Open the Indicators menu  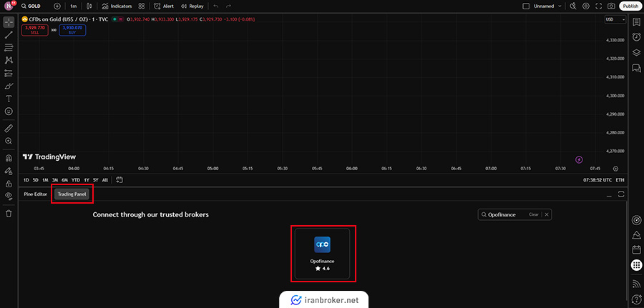click(x=116, y=6)
